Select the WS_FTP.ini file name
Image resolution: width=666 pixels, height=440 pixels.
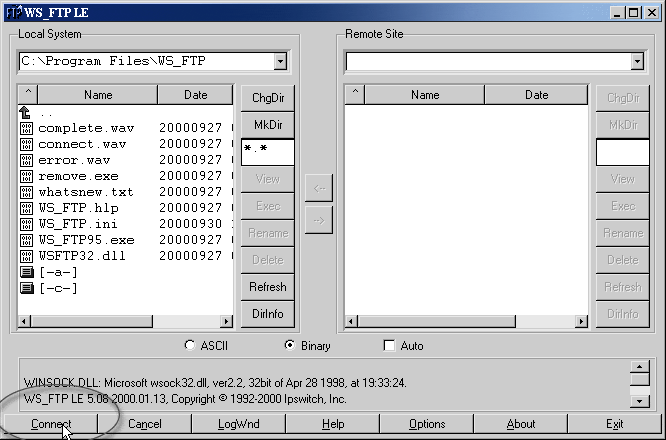tap(78, 224)
